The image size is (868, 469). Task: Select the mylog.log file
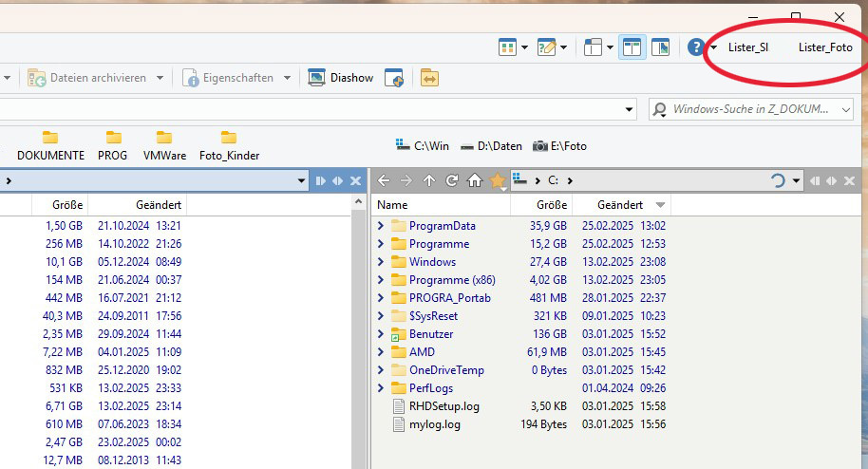pos(435,424)
